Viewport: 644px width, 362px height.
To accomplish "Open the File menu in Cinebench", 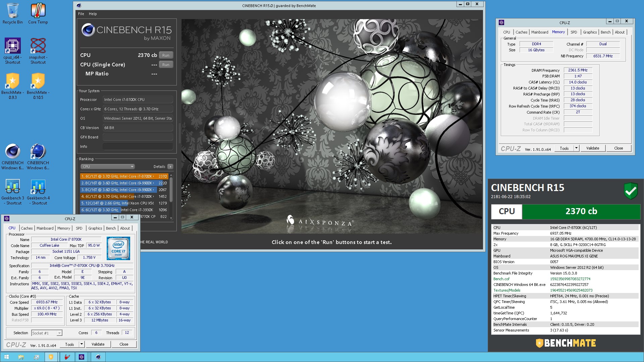I will pos(81,14).
